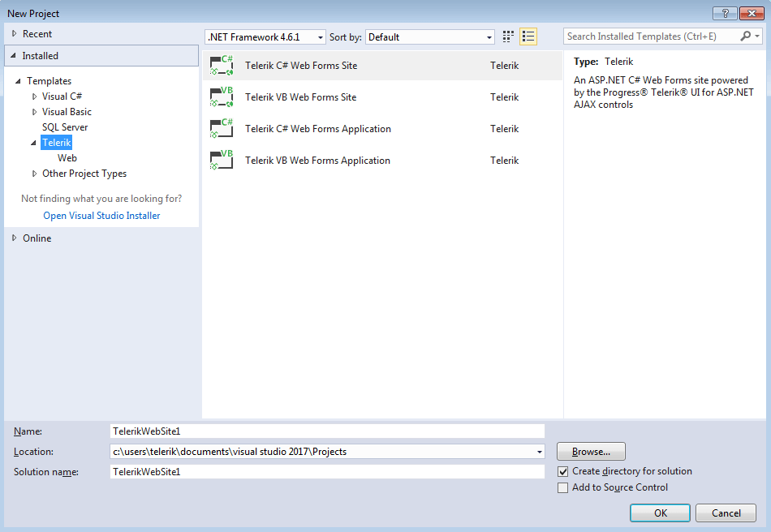Image resolution: width=771 pixels, height=532 pixels.
Task: Click the Templates label
Action: click(x=49, y=81)
